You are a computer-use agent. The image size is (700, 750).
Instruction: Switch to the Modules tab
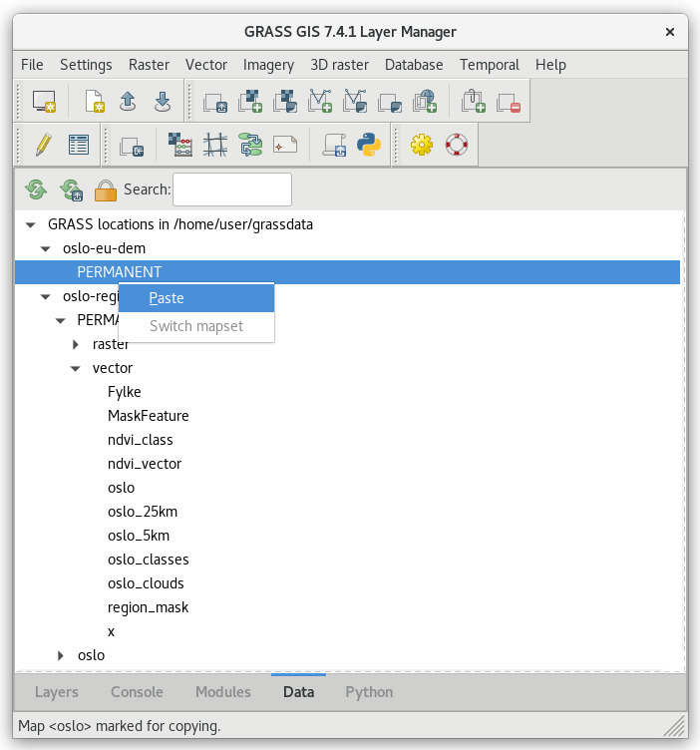tap(222, 692)
